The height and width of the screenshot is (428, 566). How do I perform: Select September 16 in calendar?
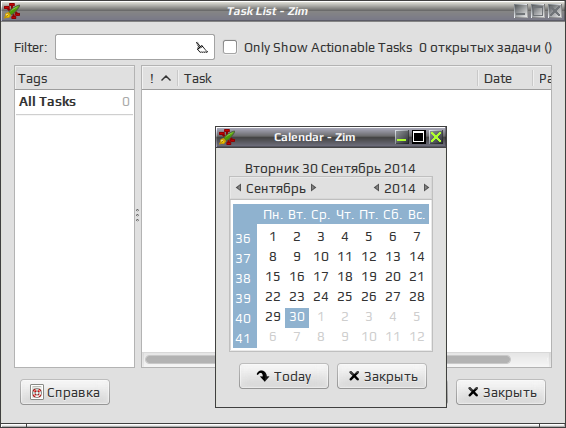297,277
